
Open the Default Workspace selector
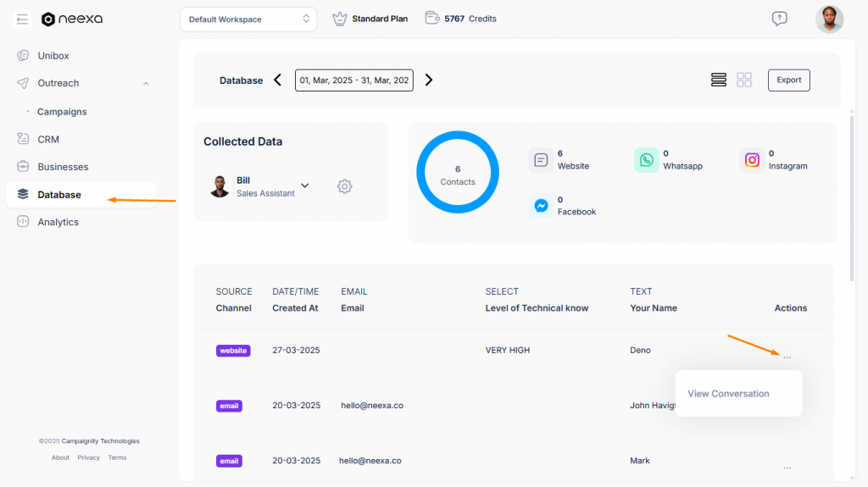[x=248, y=19]
